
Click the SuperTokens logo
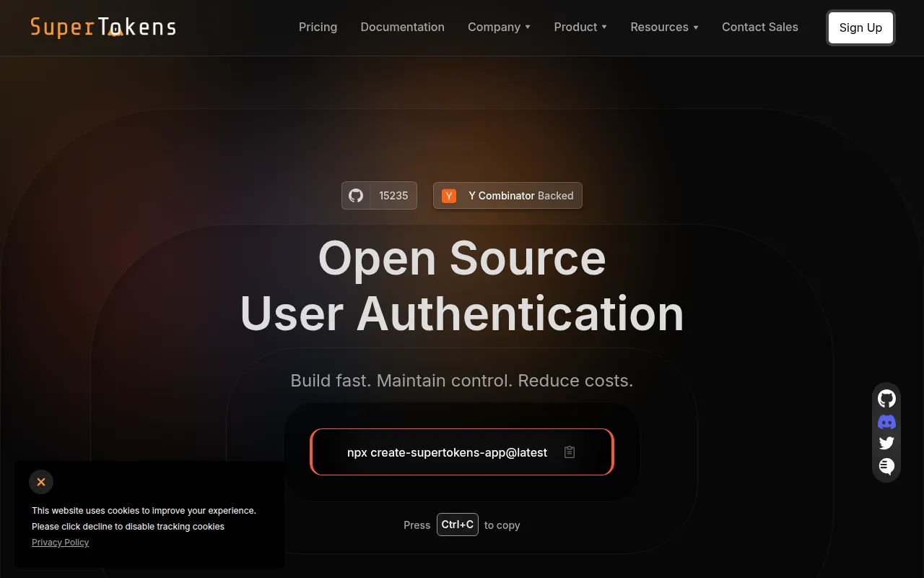point(103,27)
